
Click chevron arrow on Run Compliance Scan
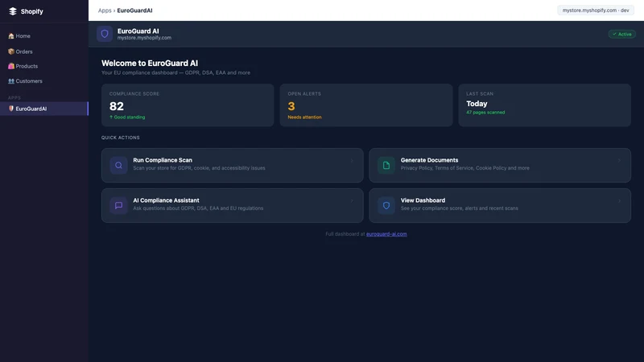tap(352, 160)
